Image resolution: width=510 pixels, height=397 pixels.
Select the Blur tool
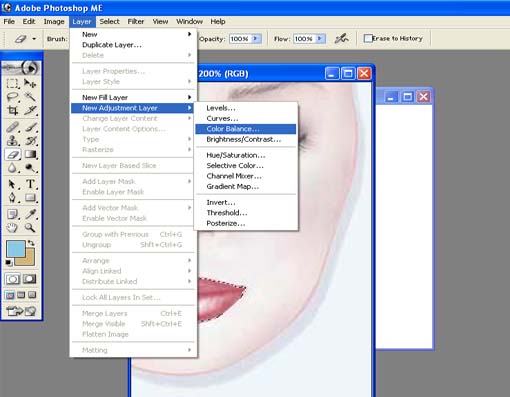[x=13, y=168]
